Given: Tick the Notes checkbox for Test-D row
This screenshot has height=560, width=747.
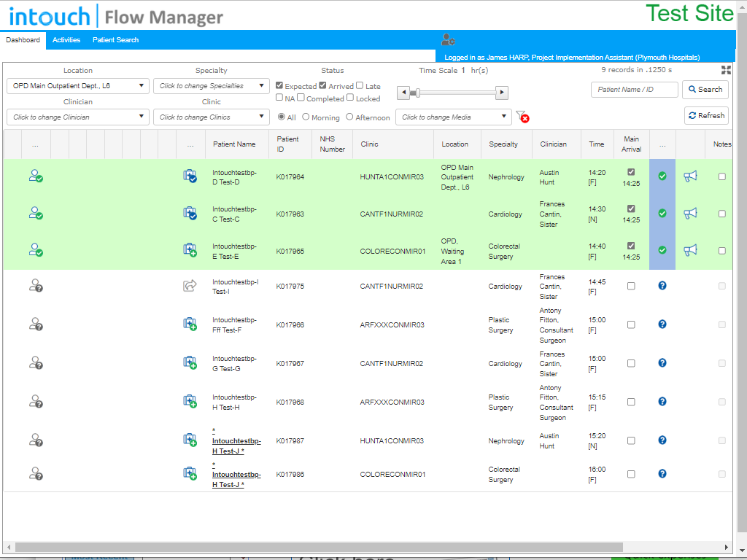Looking at the screenshot, I should pos(722,176).
